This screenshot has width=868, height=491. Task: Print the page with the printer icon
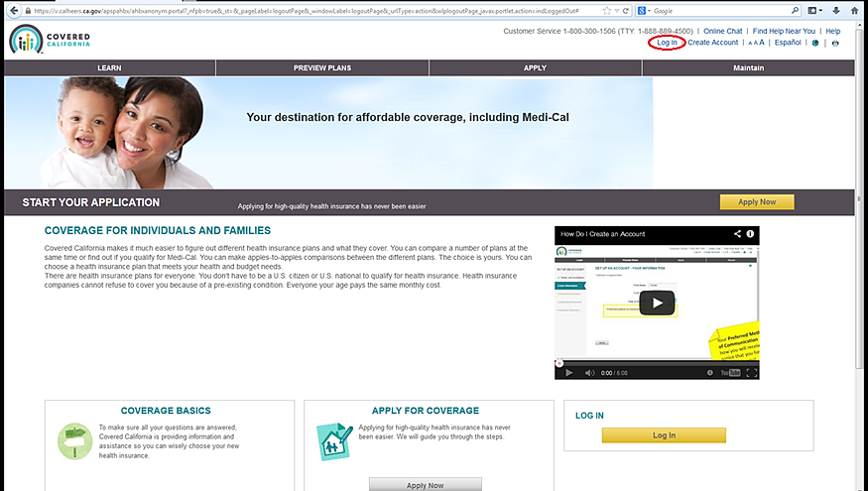[835, 44]
